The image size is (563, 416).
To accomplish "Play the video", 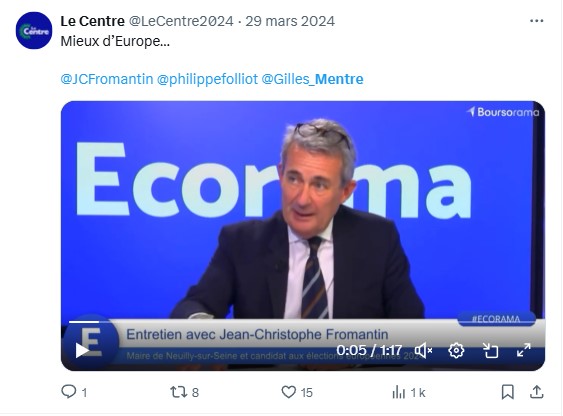I will tap(82, 351).
